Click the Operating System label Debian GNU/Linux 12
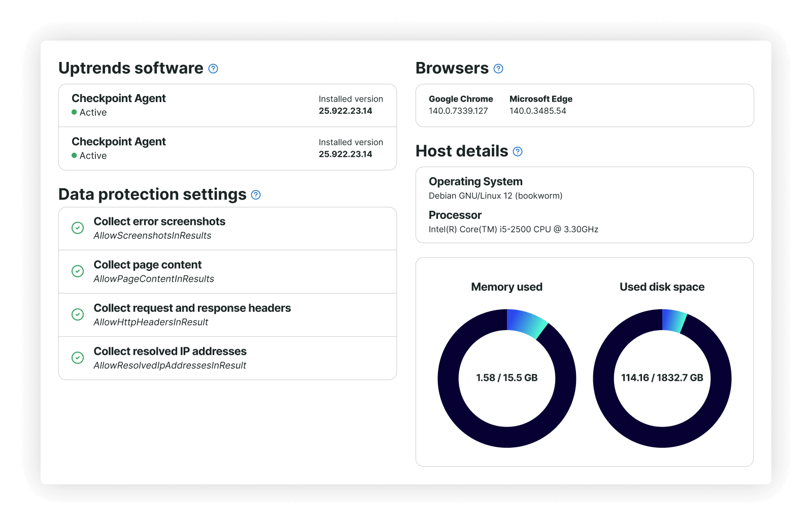 click(495, 195)
